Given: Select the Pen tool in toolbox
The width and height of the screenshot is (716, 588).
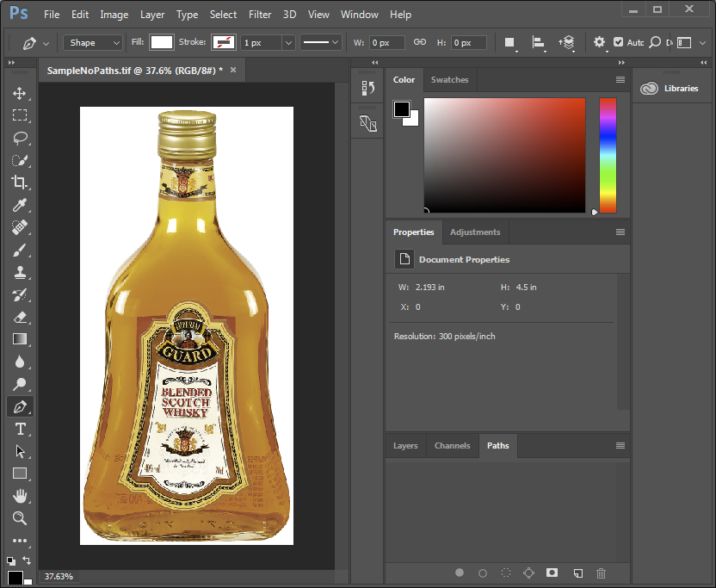Looking at the screenshot, I should (x=20, y=406).
